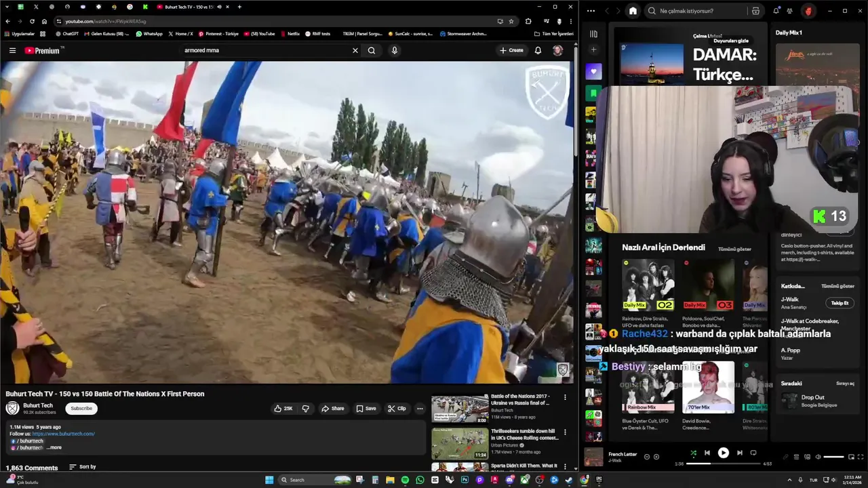Go to Spotify Home
This screenshot has width=868, height=488.
[x=633, y=11]
